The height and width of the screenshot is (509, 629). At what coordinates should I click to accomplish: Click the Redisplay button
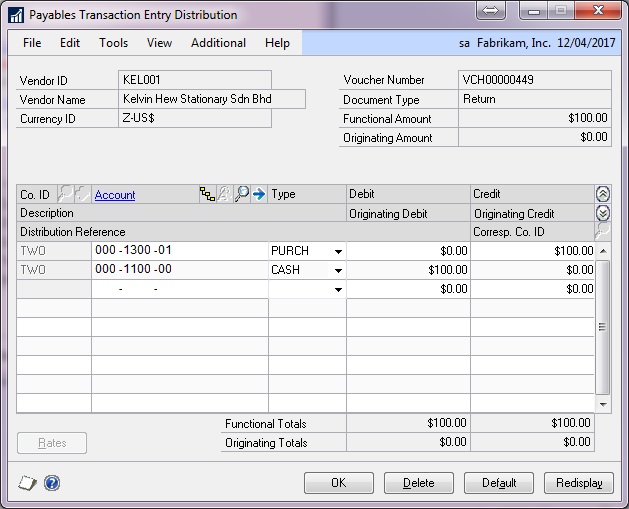[x=579, y=483]
